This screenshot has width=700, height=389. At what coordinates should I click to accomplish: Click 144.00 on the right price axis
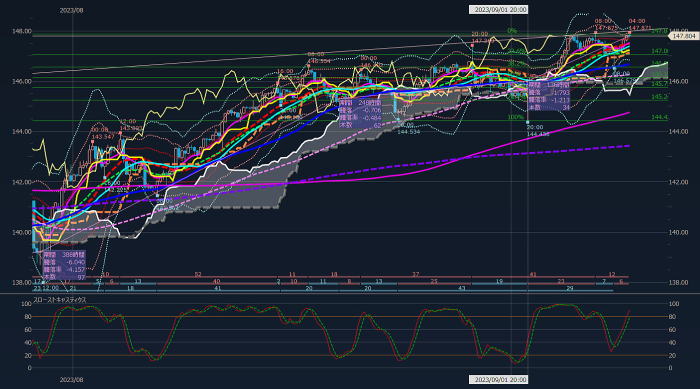pos(679,131)
